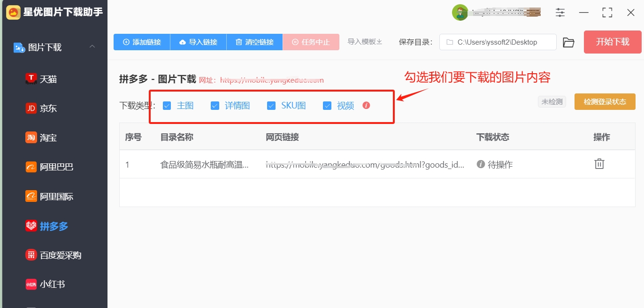Click the 未检测 status tag
The image size is (644, 308).
[552, 102]
